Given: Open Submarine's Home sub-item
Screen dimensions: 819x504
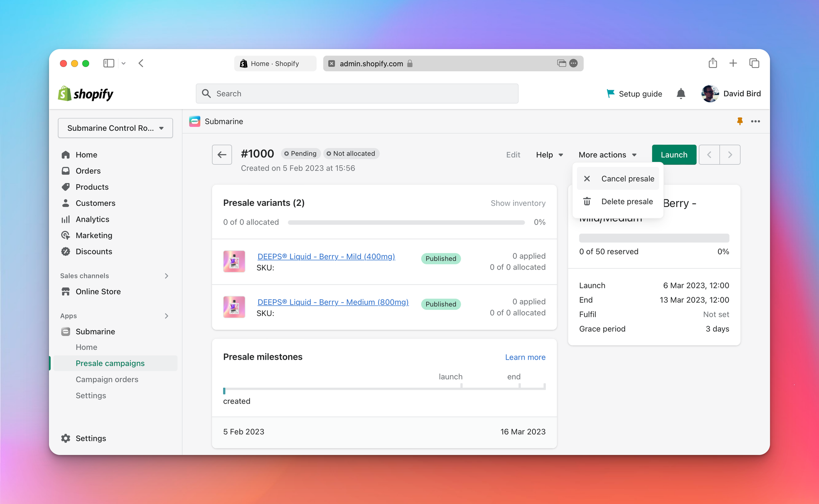Looking at the screenshot, I should (86, 347).
